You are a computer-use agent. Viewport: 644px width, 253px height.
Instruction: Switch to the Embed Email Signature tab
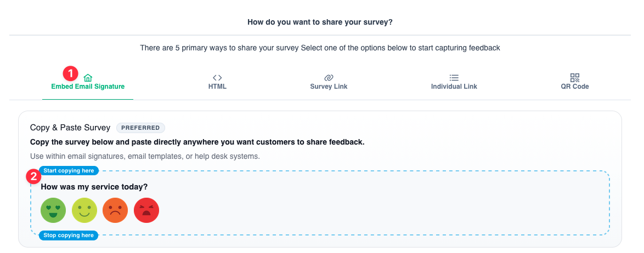click(88, 87)
